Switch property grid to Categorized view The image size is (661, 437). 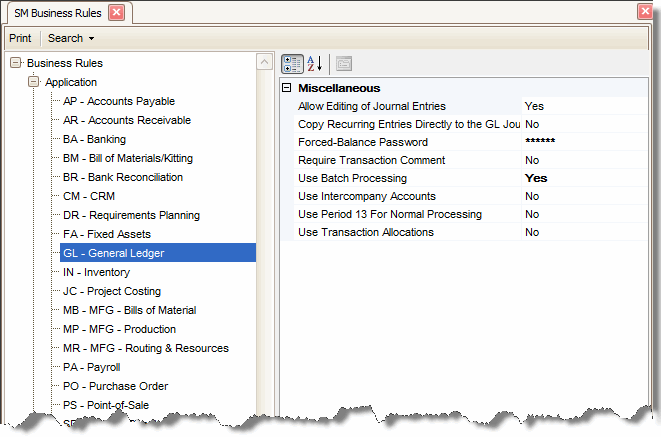click(293, 63)
